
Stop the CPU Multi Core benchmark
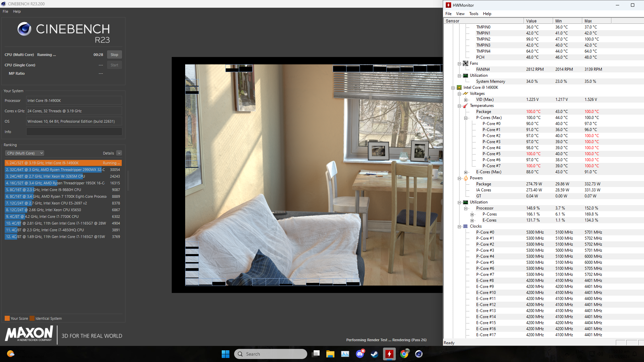[114, 55]
